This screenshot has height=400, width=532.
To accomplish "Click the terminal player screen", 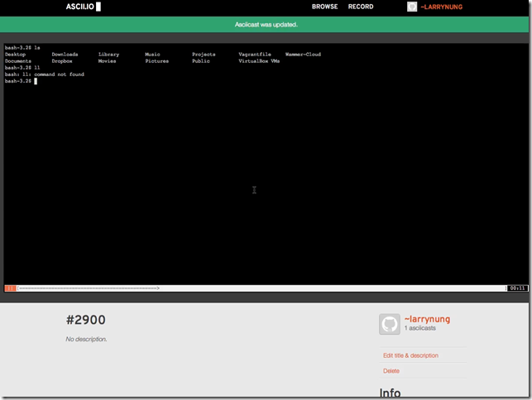I will click(266, 164).
